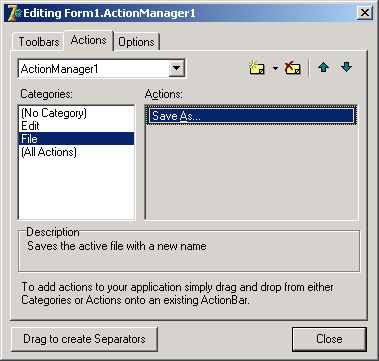
Task: Open the New Action dropdown arrow
Action: pos(275,68)
